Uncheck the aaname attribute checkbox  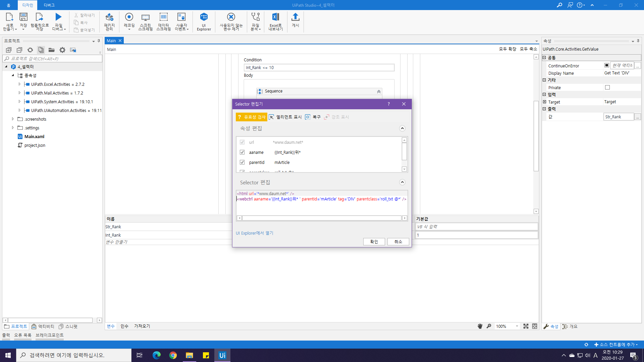pyautogui.click(x=242, y=152)
